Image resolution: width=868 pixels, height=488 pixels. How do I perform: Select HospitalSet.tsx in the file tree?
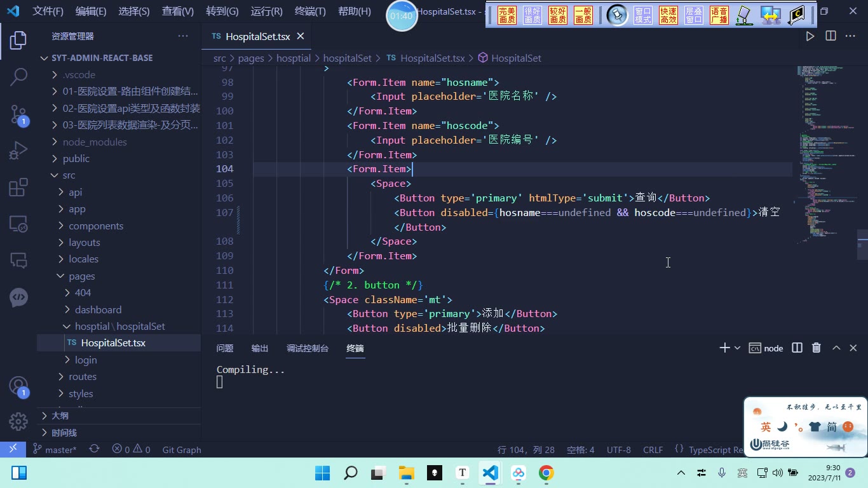[119, 342]
